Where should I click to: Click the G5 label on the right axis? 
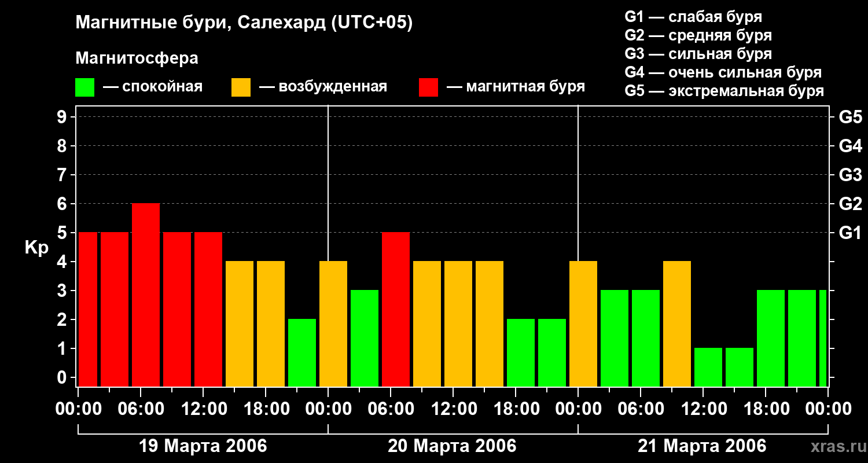click(851, 117)
